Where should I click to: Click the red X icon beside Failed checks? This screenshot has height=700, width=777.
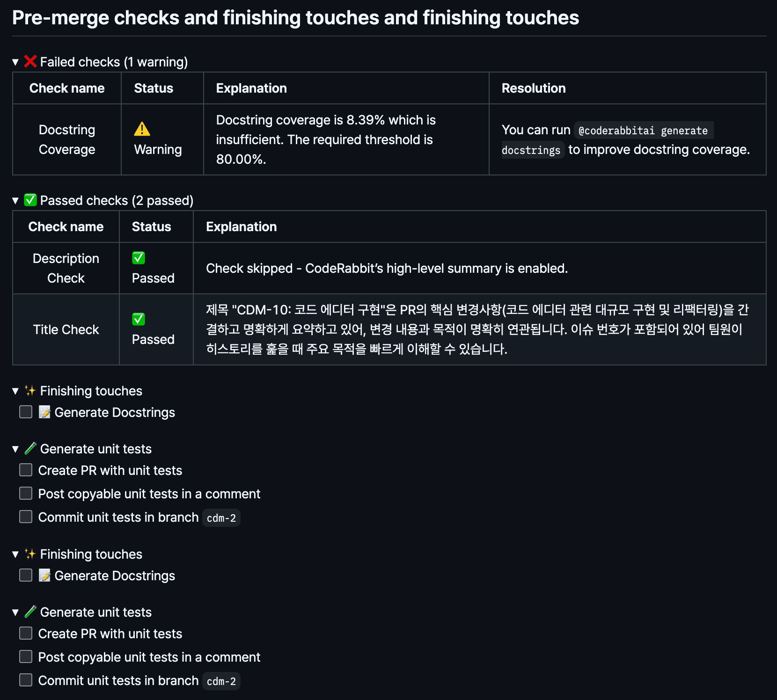(29, 61)
